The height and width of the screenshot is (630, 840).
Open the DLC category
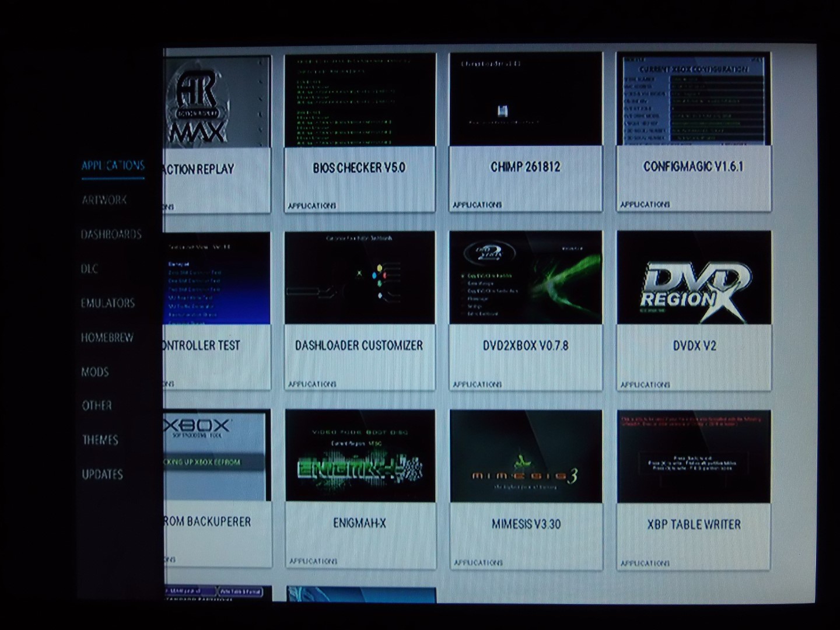(x=89, y=269)
